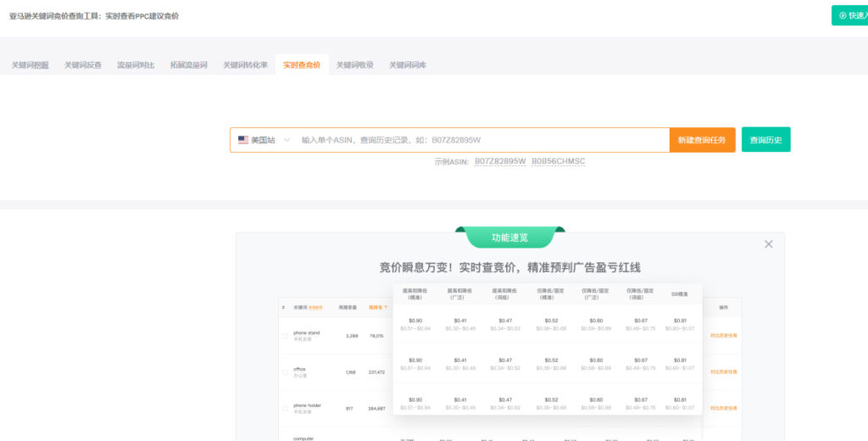The height and width of the screenshot is (441, 868).
Task: Switch to the 关键词收录 tab
Action: [355, 64]
